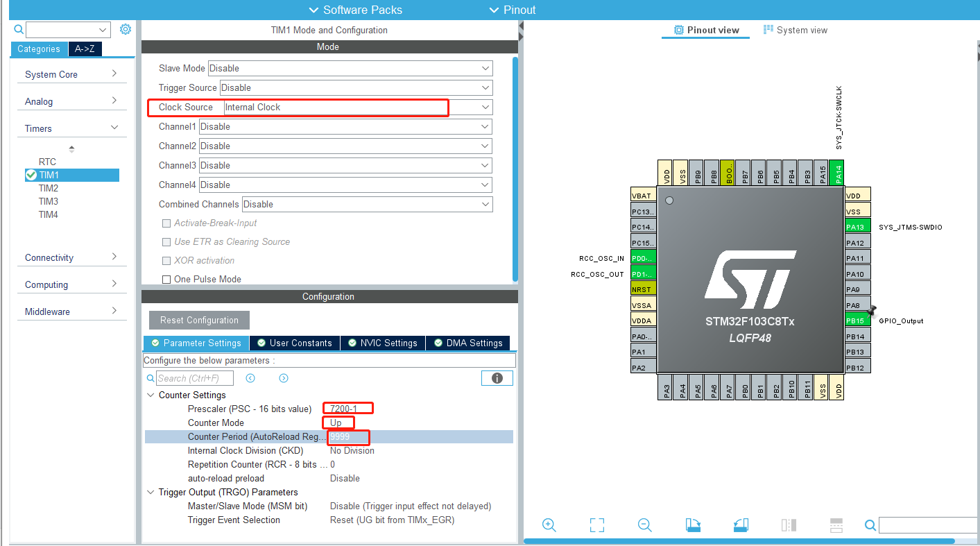
Task: Open the parameter info icon
Action: pyautogui.click(x=497, y=377)
